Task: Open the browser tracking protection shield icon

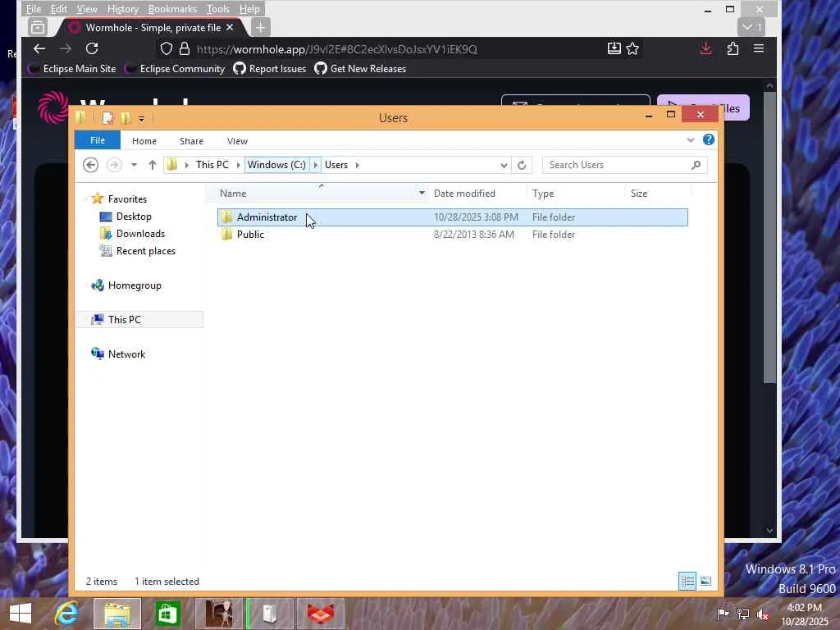Action: click(x=166, y=48)
